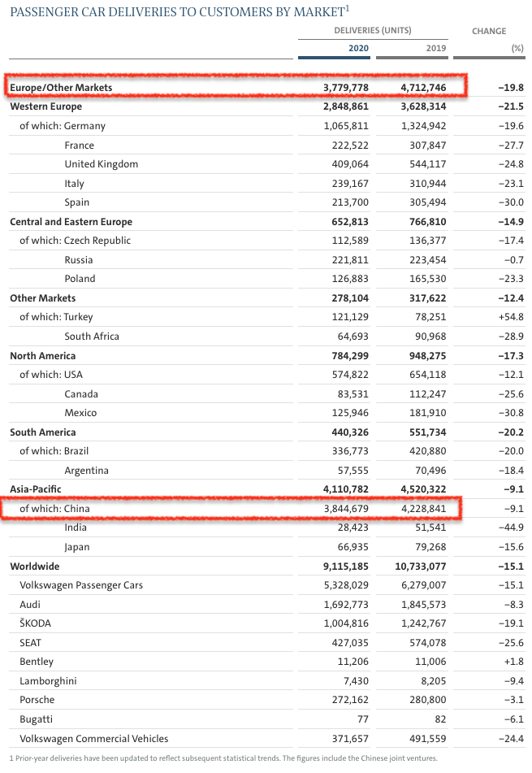This screenshot has width=532, height=773.
Task: Click Commercial Vehicles 2019 value 491,559
Action: 427,739
